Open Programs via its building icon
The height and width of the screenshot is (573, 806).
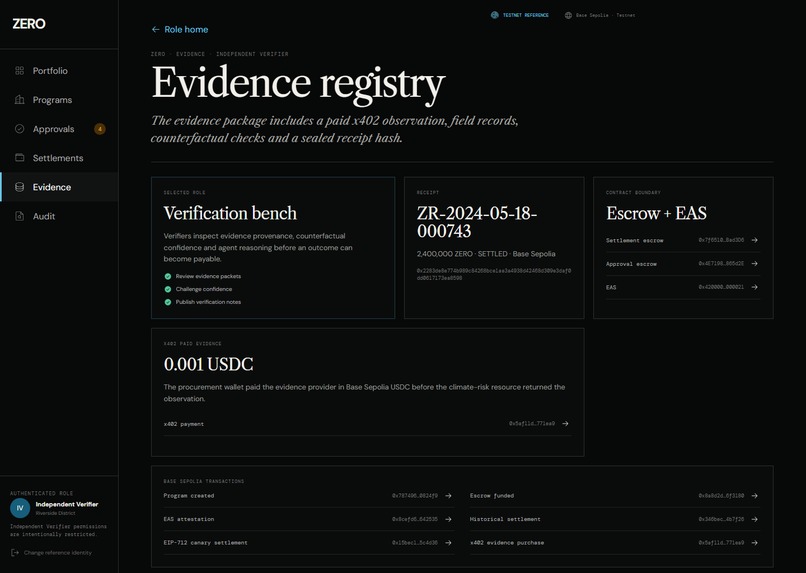coord(20,100)
